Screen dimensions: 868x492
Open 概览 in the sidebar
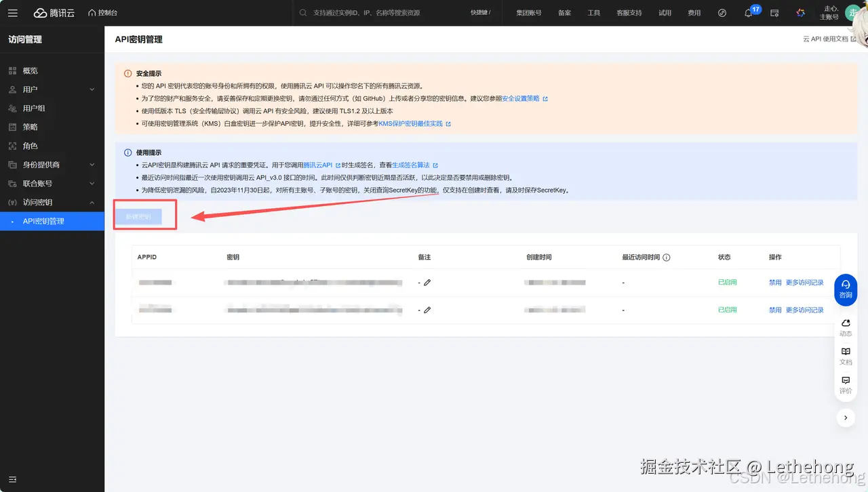(x=52, y=70)
